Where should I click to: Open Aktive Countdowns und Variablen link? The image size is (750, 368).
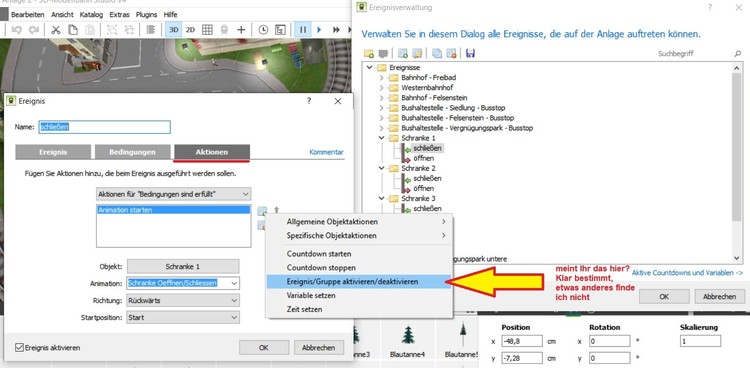(687, 273)
